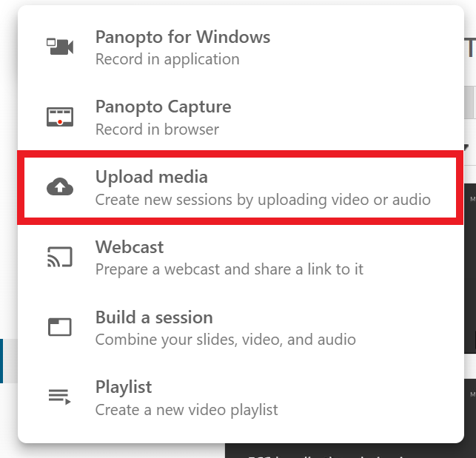Click the Create a new video playlist text
476x458 pixels.
[187, 410]
